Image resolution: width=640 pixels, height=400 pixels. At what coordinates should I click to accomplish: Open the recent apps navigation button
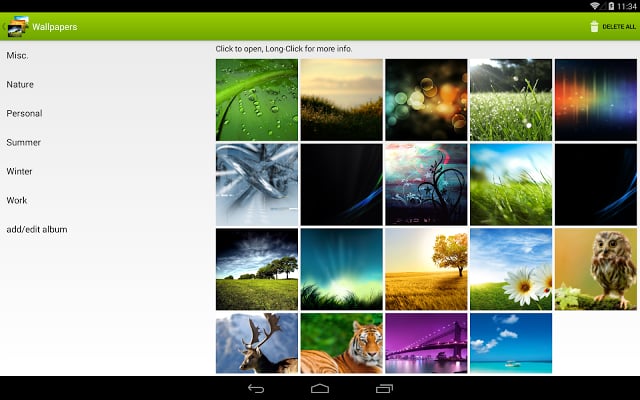pos(384,388)
